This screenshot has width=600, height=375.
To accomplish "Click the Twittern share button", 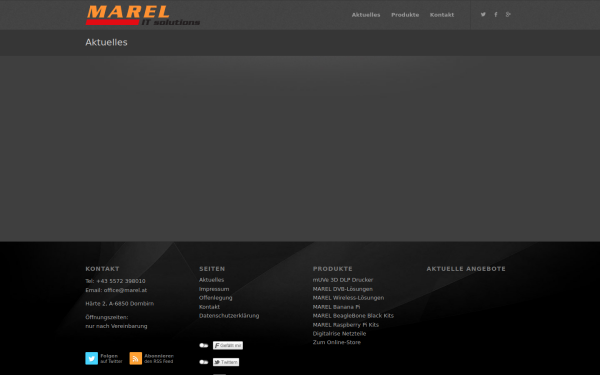I will click(x=226, y=362).
